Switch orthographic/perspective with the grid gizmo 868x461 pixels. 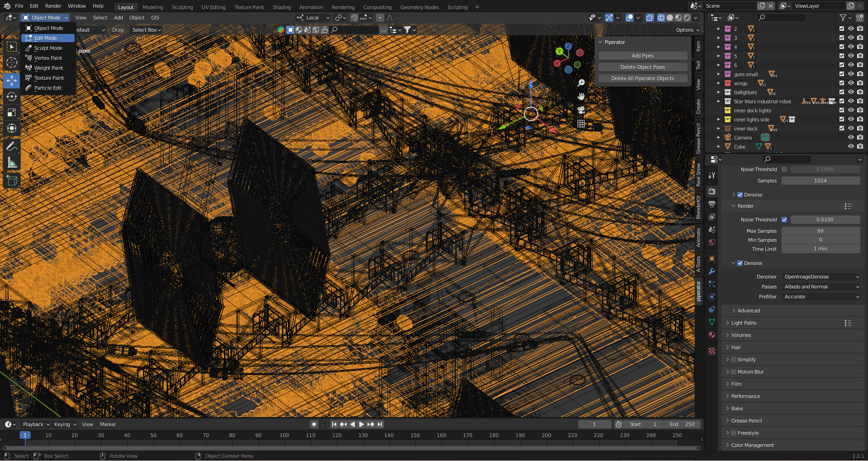[x=581, y=124]
